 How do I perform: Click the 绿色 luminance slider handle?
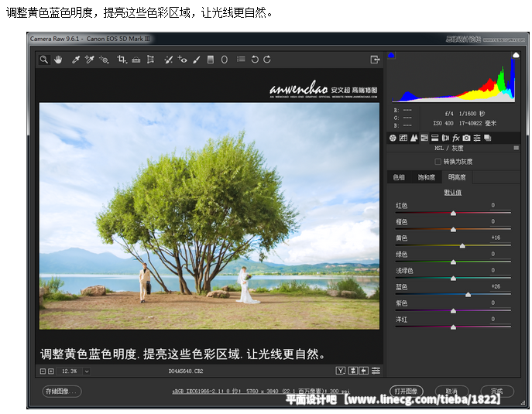(x=453, y=262)
